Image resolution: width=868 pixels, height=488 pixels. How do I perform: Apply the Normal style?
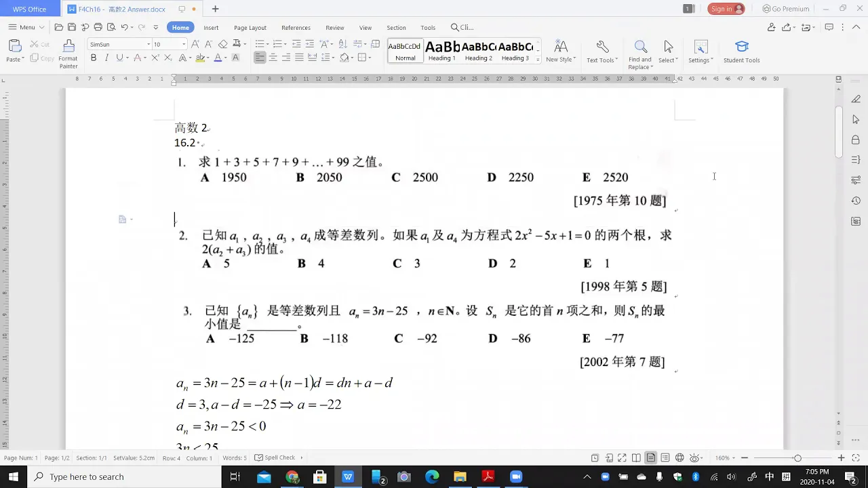point(405,51)
